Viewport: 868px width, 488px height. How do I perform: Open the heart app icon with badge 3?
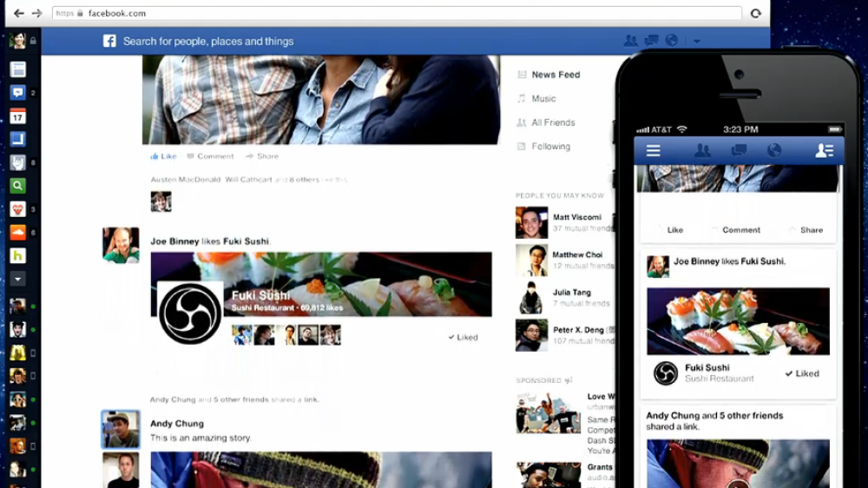click(x=17, y=209)
